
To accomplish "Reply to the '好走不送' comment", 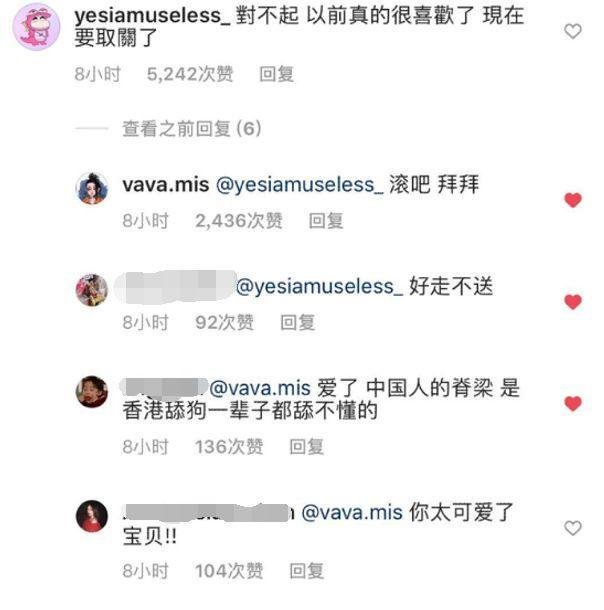I will 298,323.
